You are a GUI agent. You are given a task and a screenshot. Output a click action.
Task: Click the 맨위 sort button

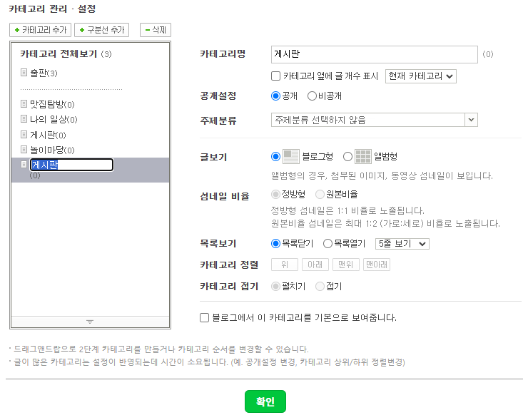click(346, 265)
